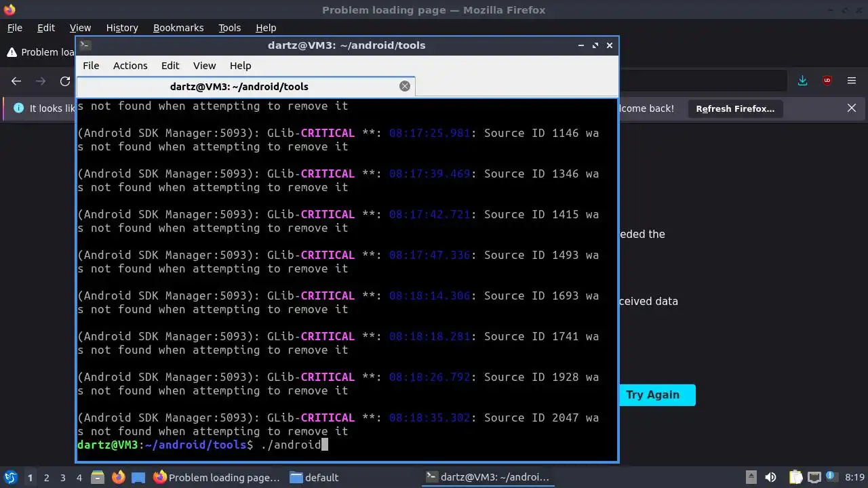
Task: Close the terminal window
Action: pyautogui.click(x=610, y=45)
